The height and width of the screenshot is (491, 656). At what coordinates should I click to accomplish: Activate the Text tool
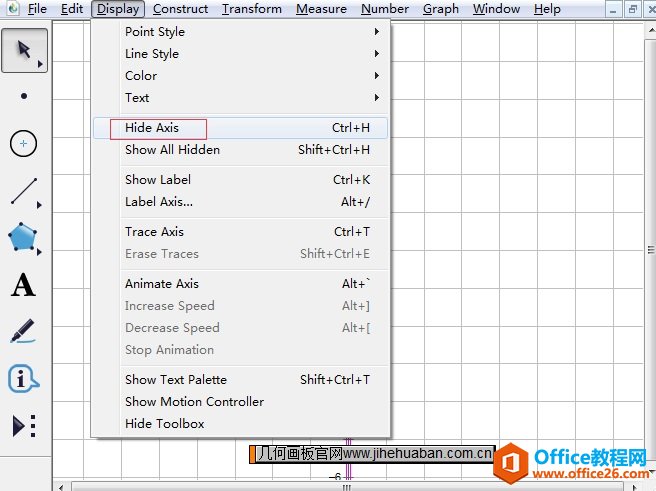pyautogui.click(x=24, y=286)
